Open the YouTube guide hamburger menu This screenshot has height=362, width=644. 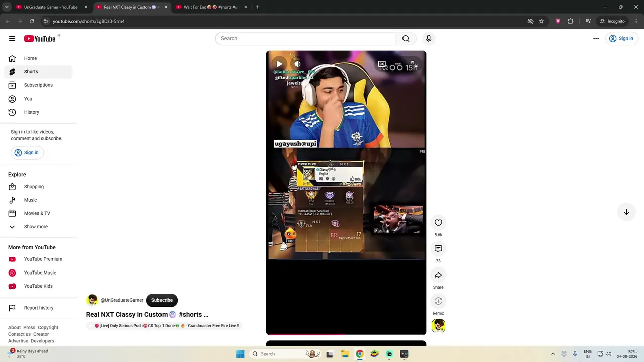click(12, 39)
